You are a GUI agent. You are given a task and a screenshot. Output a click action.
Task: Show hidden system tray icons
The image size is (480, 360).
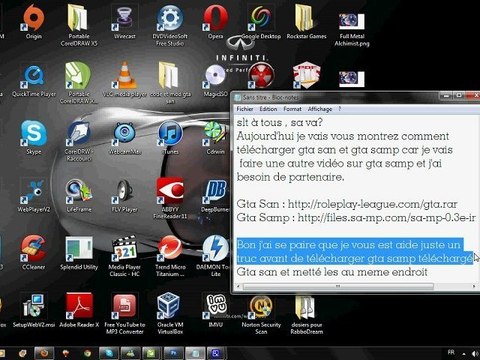click(464, 353)
